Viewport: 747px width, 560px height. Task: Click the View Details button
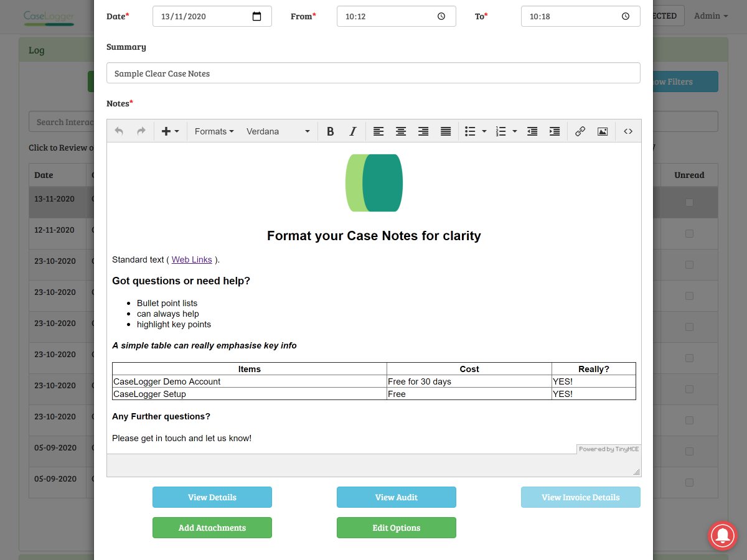coord(212,497)
